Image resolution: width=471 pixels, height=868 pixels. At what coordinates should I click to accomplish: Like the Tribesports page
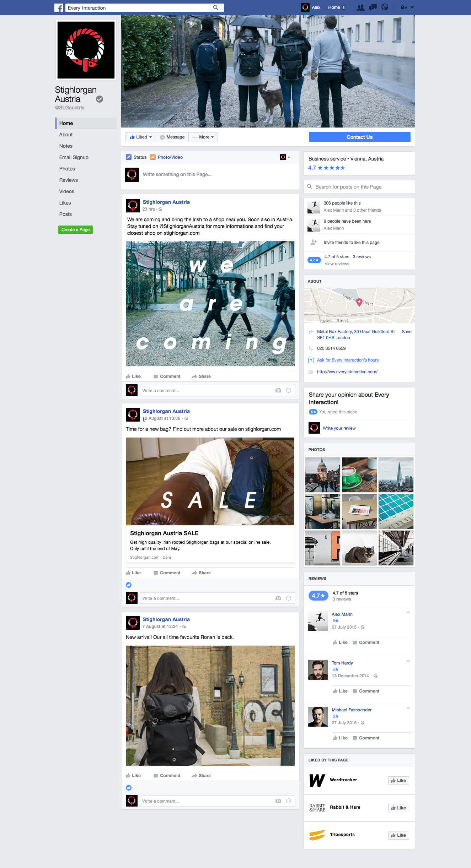(398, 835)
